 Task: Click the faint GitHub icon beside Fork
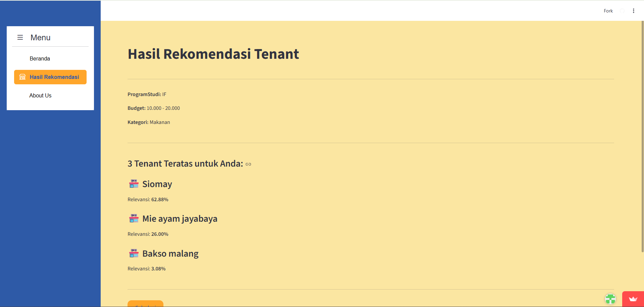click(622, 11)
